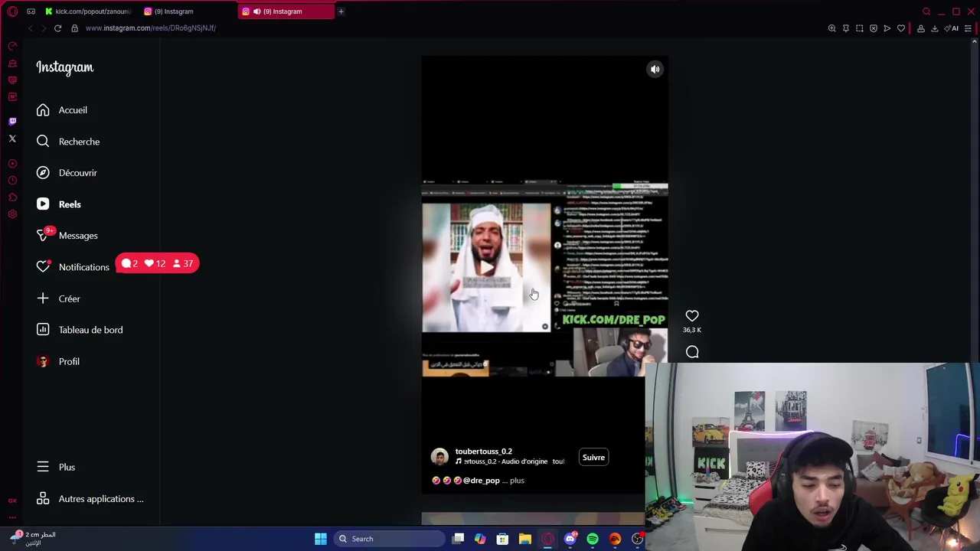Screen dimensions: 980x551
Task: Expand caption with plus link
Action: 517,481
